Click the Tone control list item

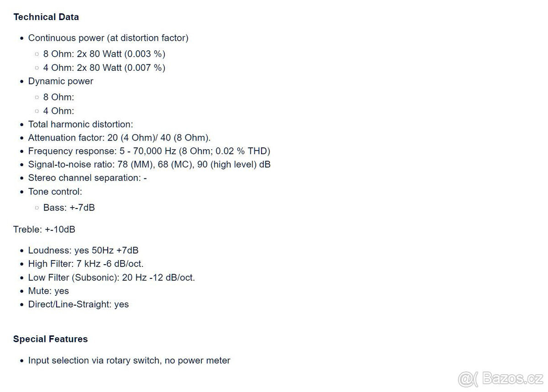55,192
